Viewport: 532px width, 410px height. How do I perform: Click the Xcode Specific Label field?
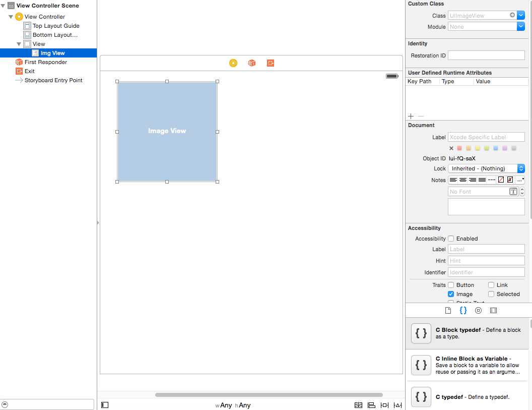coord(486,137)
